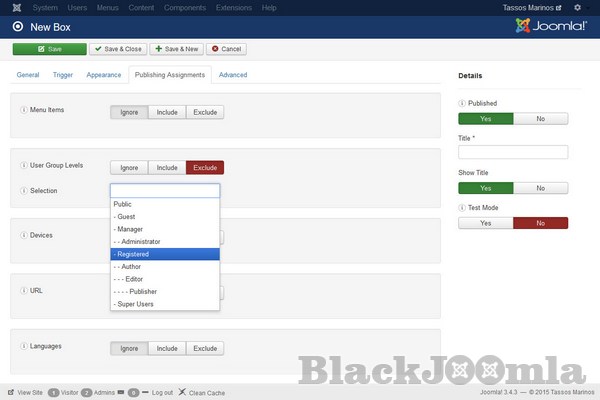
Task: Choose Registered from the selection list
Action: point(165,254)
